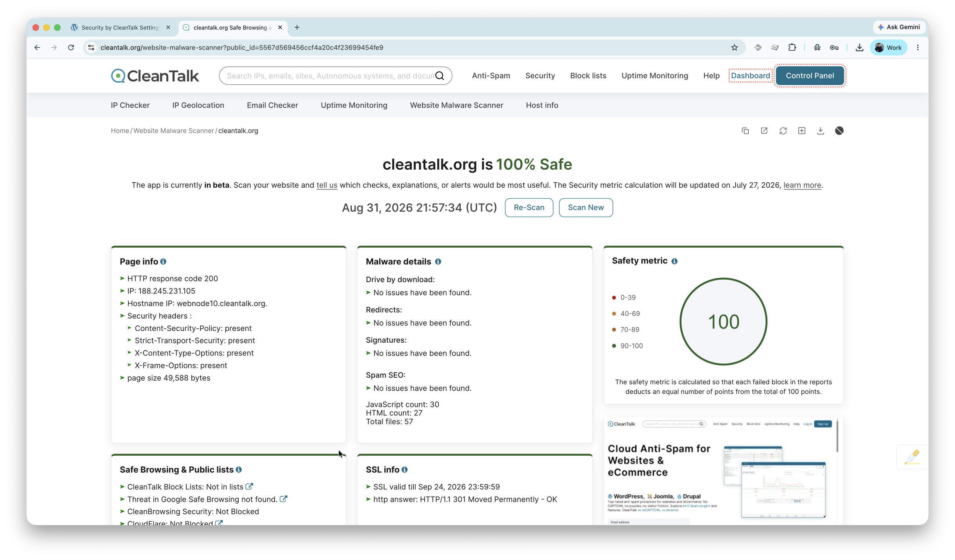
Task: Click the Re-Scan button
Action: (529, 208)
